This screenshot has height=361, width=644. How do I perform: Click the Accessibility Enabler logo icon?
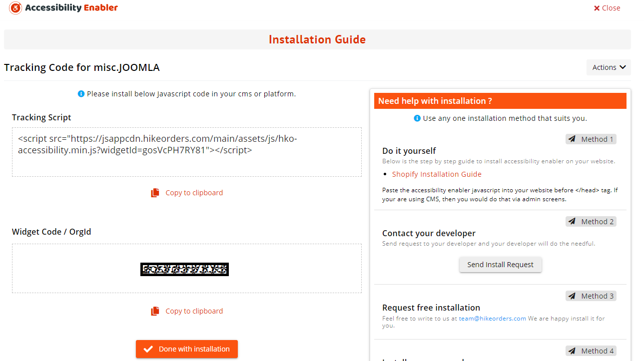(x=15, y=8)
